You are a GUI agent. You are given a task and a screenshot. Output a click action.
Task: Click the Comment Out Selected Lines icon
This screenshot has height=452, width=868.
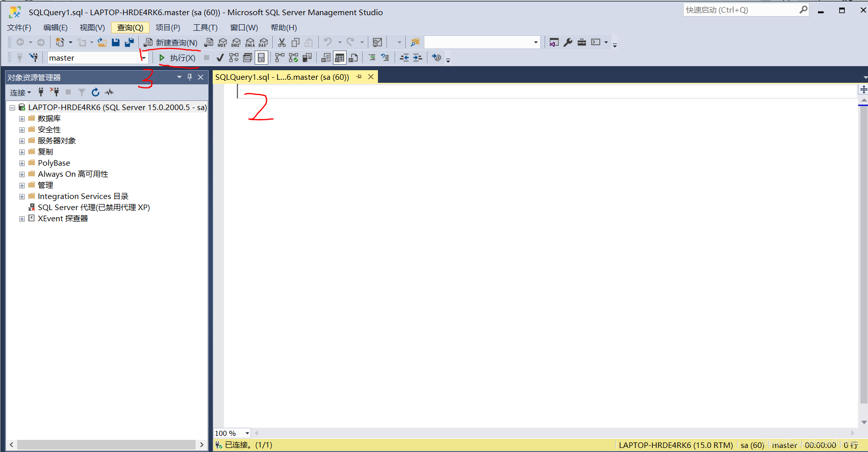click(x=372, y=58)
